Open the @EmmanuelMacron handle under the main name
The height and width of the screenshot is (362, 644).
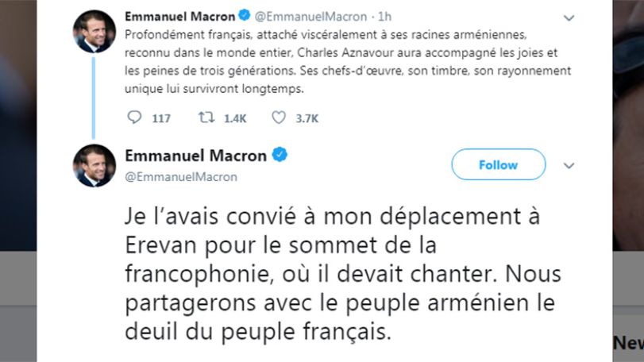point(181,177)
